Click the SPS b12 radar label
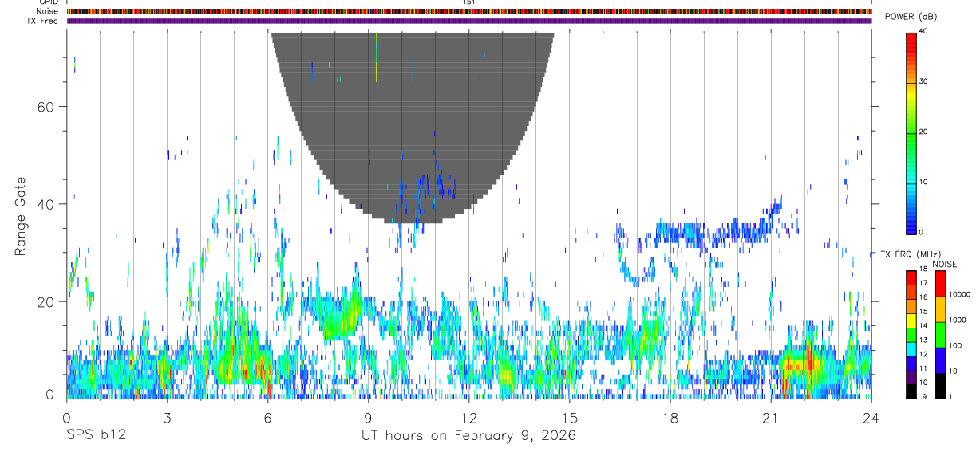This screenshot has height=452, width=980. (x=96, y=435)
